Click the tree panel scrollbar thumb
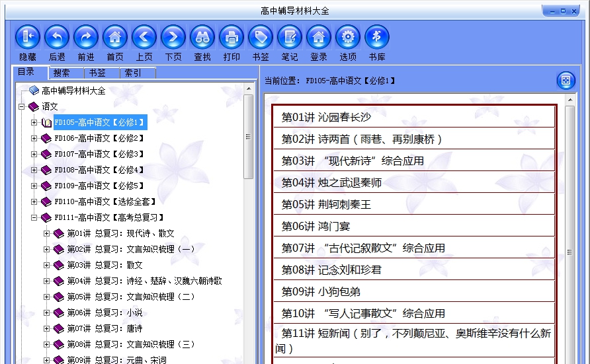The width and height of the screenshot is (590, 364). click(x=248, y=137)
